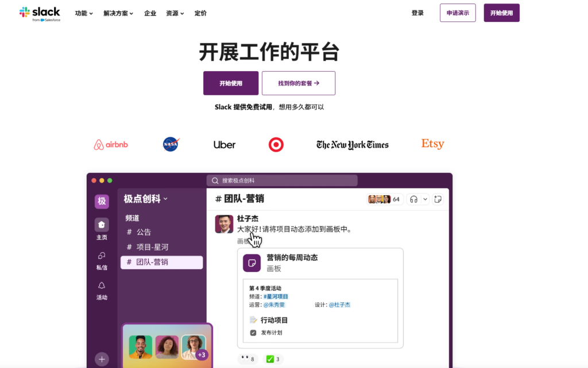This screenshot has width=588, height=368.
Task: Click the plus icon in bottom sidebar
Action: (x=102, y=359)
